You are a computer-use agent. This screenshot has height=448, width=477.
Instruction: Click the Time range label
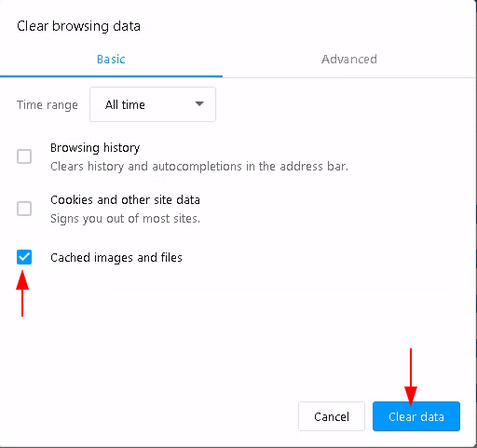(x=48, y=105)
